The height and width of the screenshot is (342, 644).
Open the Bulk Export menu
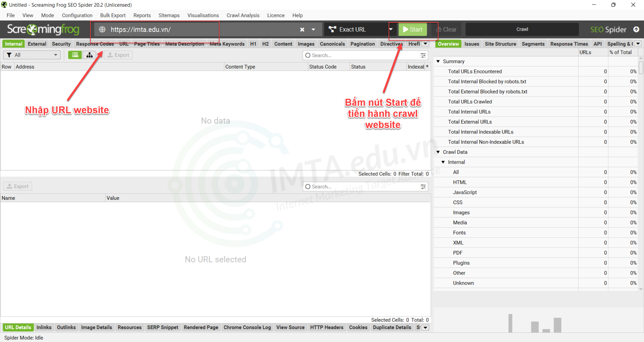click(x=113, y=15)
